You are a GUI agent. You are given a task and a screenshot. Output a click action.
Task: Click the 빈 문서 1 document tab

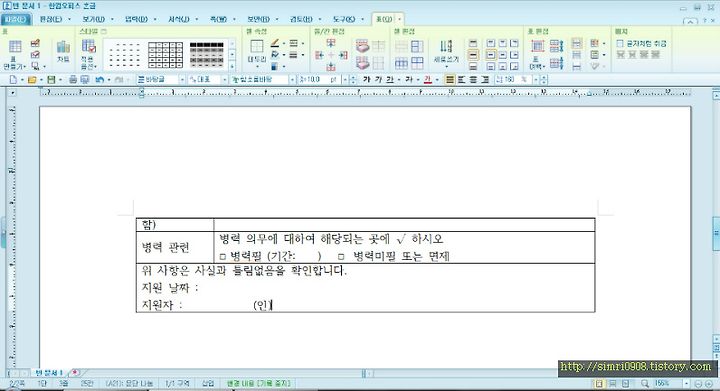49,373
